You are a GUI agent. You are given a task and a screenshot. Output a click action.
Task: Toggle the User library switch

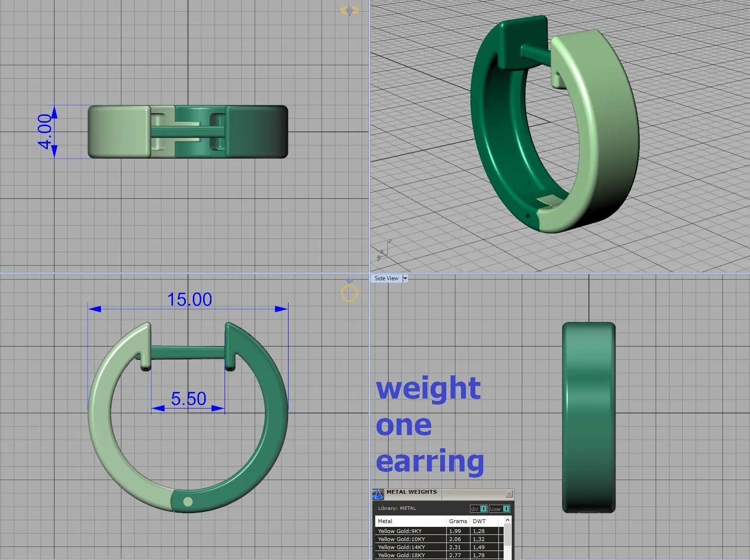tap(500, 509)
